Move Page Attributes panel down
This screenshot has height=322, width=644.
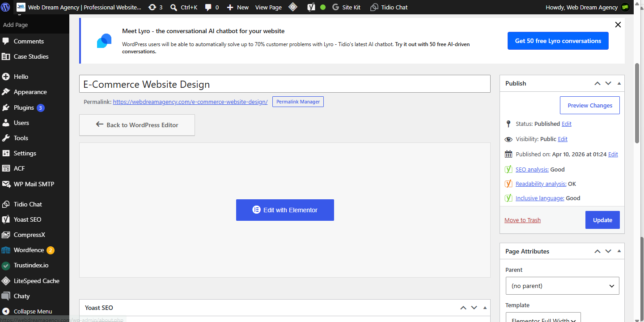point(608,251)
